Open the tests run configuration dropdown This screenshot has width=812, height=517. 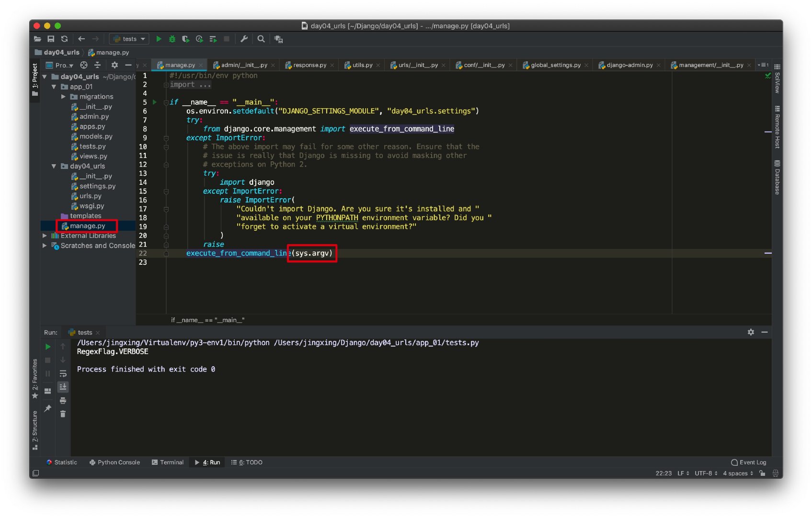pyautogui.click(x=129, y=39)
